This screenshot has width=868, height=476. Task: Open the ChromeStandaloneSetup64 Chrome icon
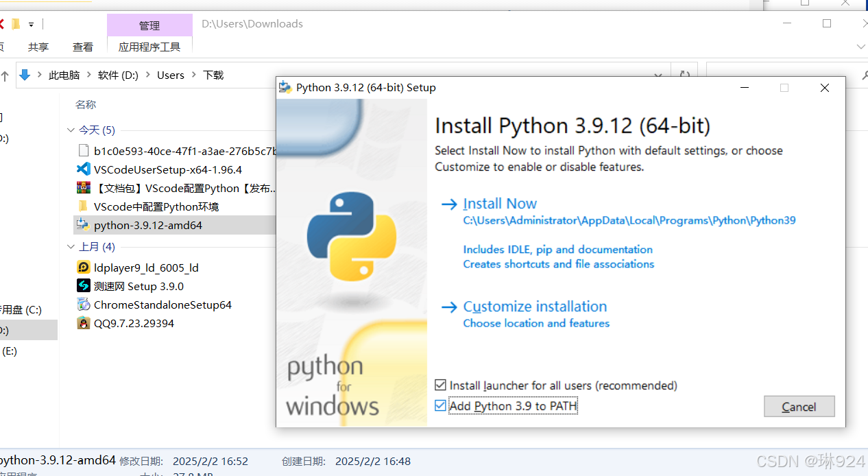83,305
